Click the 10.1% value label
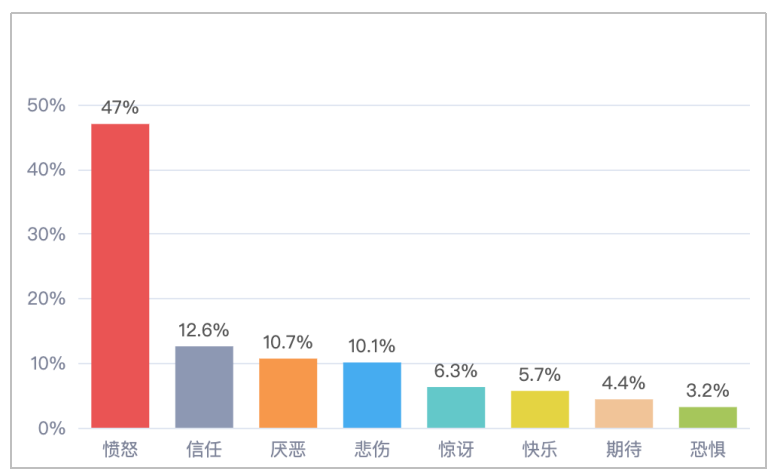The height and width of the screenshot is (475, 777). point(372,346)
